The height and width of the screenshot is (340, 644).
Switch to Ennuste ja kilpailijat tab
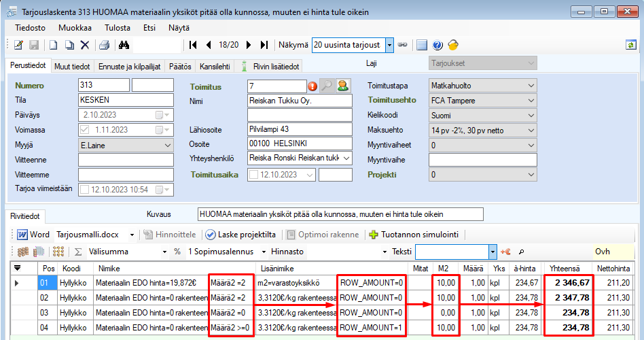pos(129,66)
